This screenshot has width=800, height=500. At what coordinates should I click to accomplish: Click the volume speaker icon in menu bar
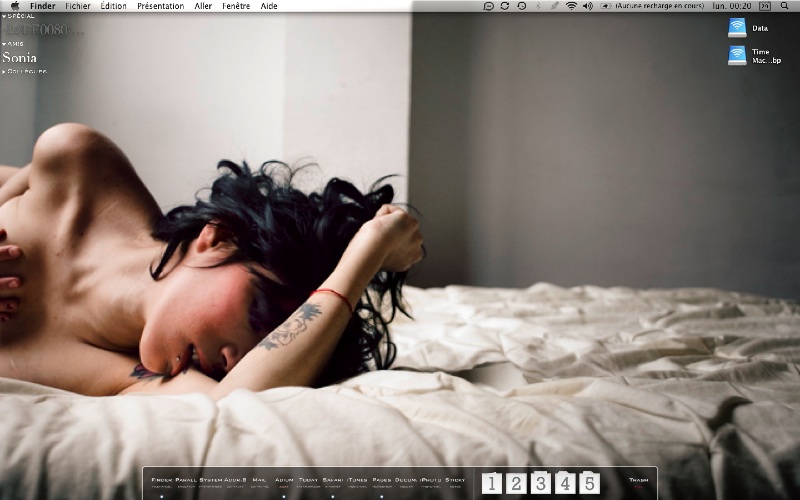coord(588,6)
